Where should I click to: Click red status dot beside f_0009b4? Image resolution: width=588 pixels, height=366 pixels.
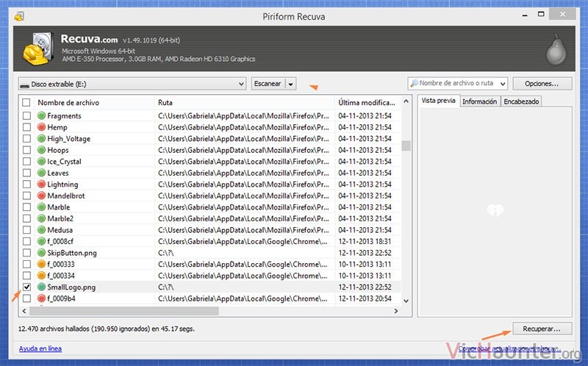click(x=41, y=298)
